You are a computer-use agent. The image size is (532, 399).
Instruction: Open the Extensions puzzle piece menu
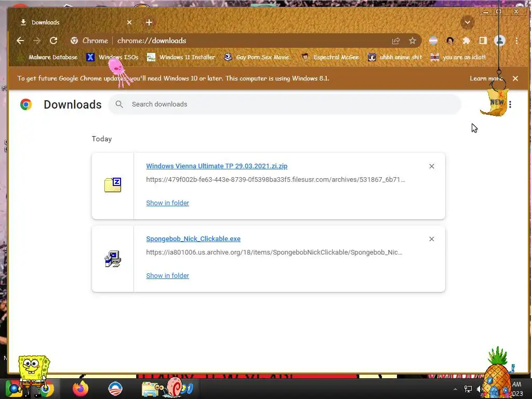tap(467, 41)
